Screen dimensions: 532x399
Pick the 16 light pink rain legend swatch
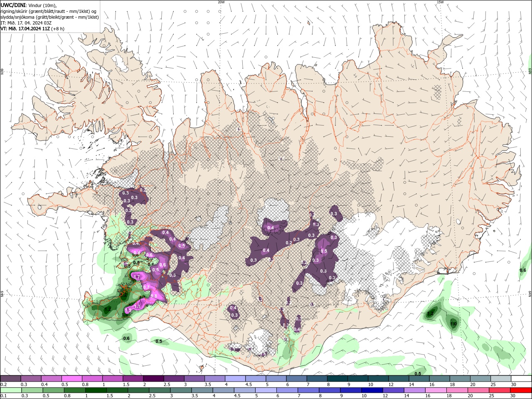tap(436, 390)
